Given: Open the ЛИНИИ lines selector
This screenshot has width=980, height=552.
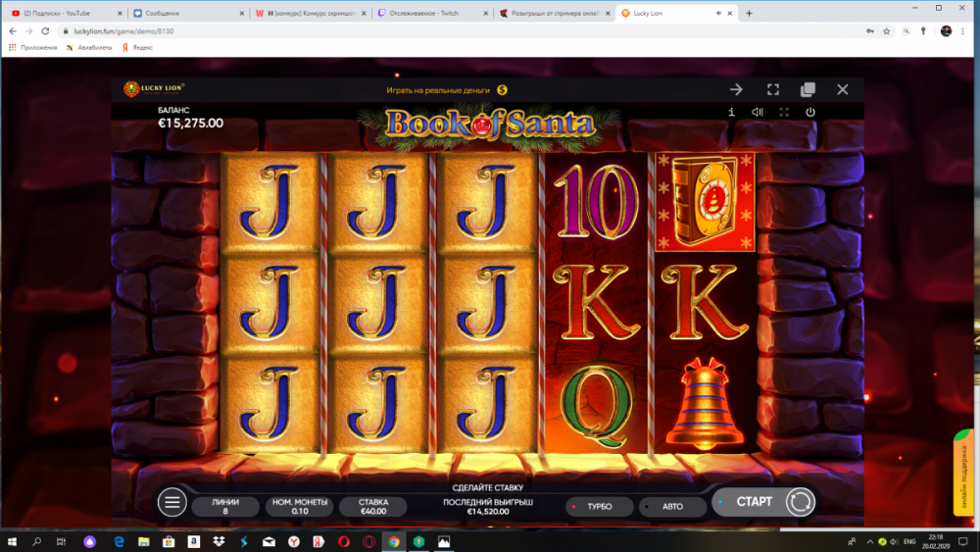Looking at the screenshot, I should click(x=225, y=506).
